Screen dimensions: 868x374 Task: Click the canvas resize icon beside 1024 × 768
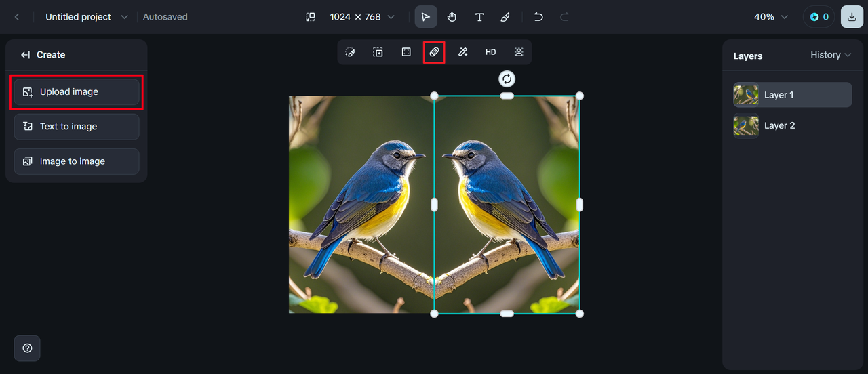click(310, 17)
